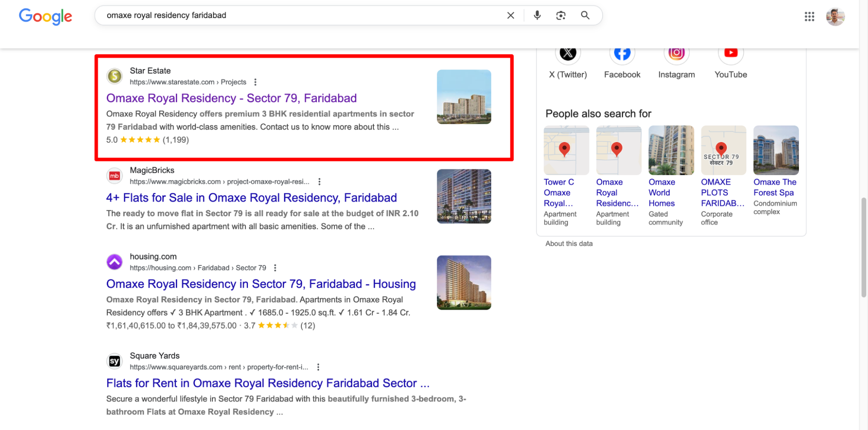868x430 pixels.
Task: Start voice search with microphone icon
Action: click(x=537, y=16)
